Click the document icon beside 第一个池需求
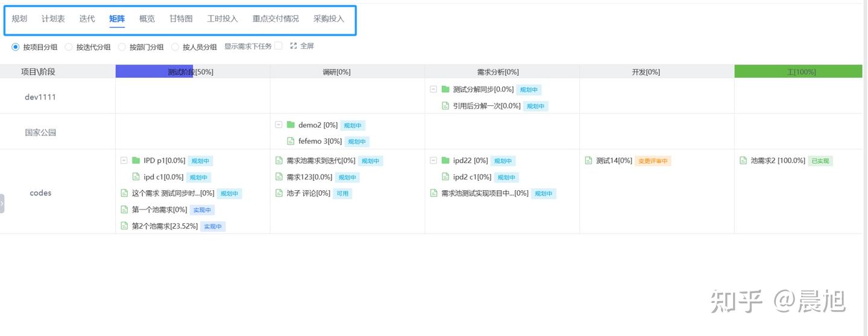 (x=124, y=210)
